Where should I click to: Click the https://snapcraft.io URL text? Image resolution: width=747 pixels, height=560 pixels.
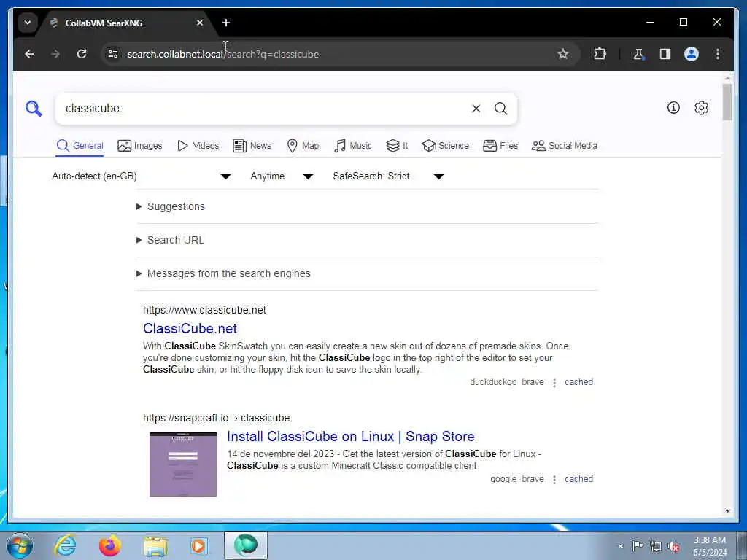tap(186, 418)
